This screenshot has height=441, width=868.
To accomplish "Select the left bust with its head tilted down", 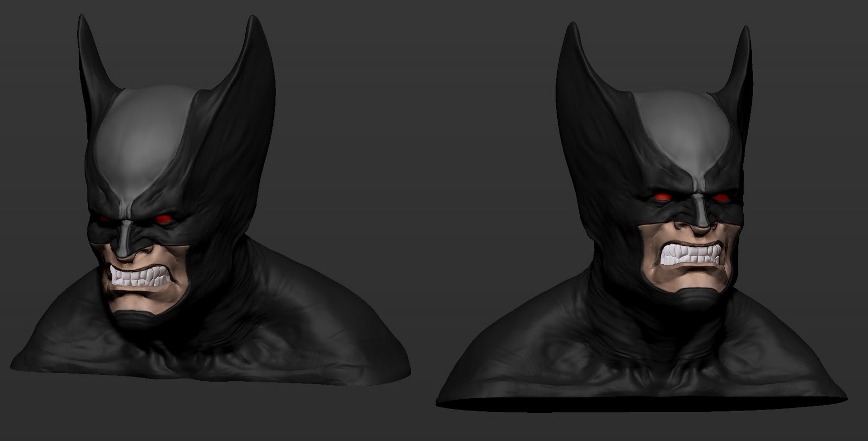I will pos(212,201).
